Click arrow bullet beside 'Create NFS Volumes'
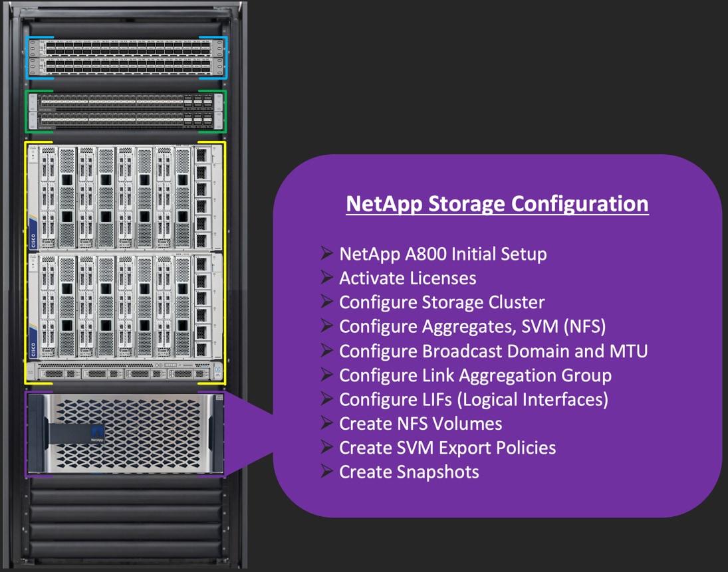The image size is (728, 572). tap(327, 423)
